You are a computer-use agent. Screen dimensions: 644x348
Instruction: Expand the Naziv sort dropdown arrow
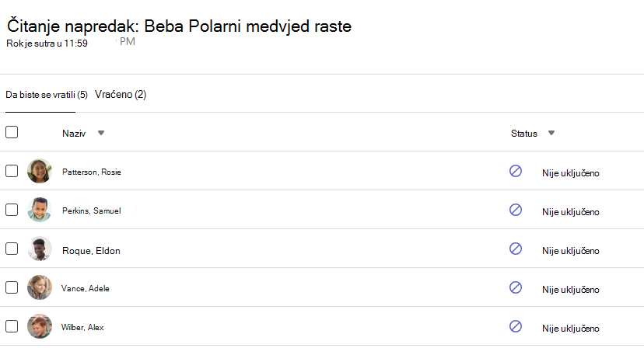(x=101, y=133)
